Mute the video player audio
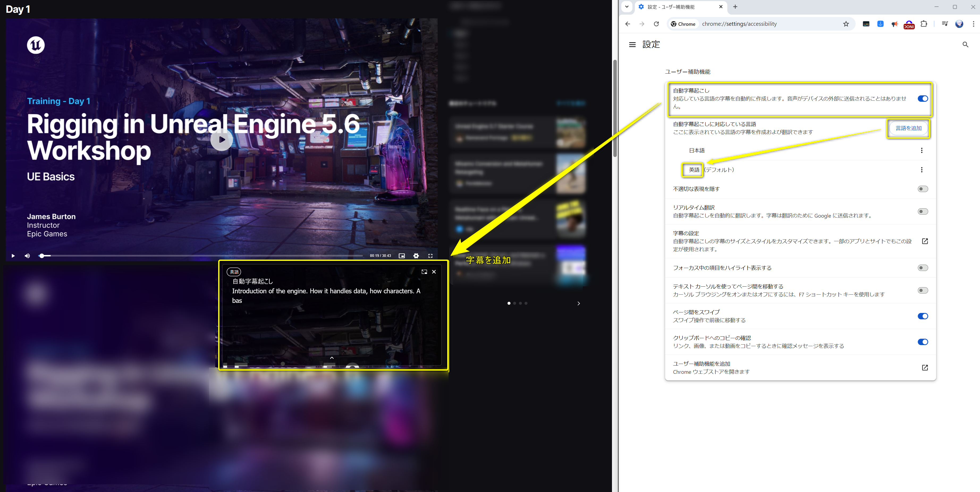Screen dimensions: 980x492 coord(27,256)
